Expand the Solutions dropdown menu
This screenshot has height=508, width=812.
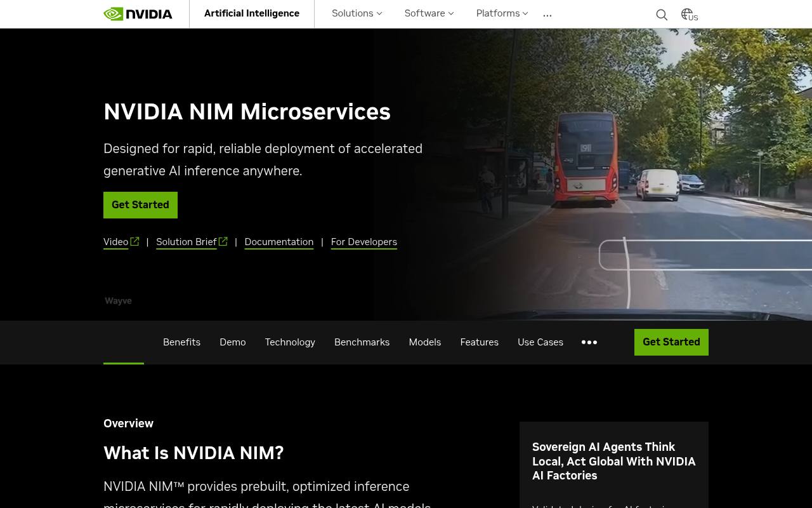tap(357, 13)
